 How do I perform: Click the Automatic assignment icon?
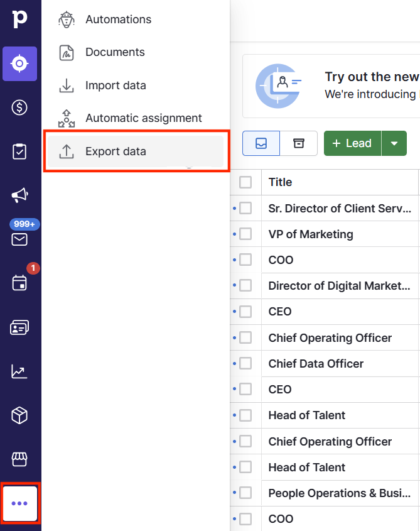tap(67, 119)
